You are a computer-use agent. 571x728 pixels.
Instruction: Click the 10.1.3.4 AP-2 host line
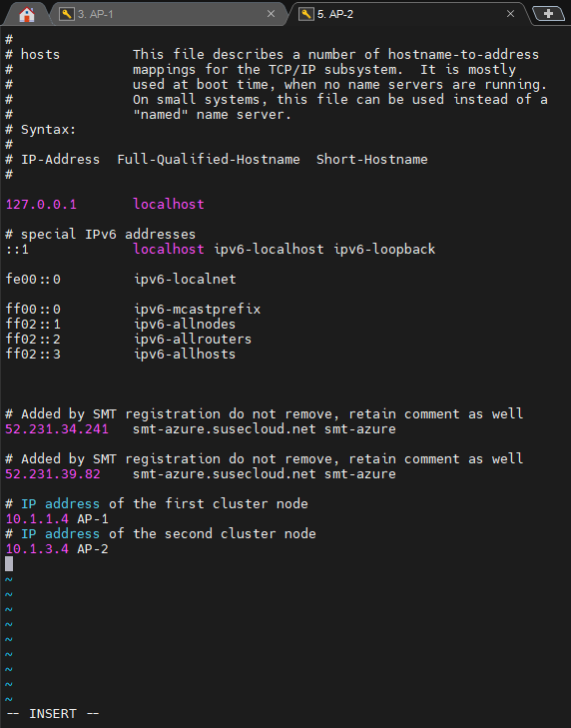(x=57, y=549)
